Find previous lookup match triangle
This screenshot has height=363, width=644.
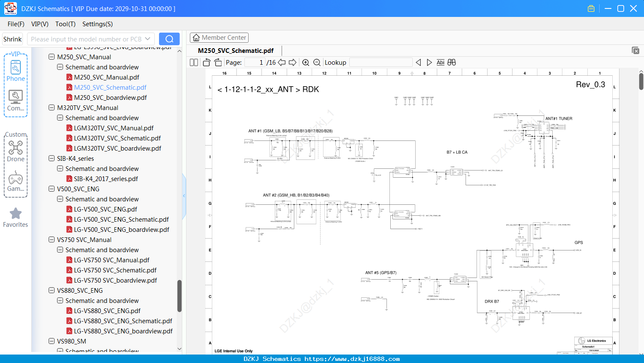418,62
